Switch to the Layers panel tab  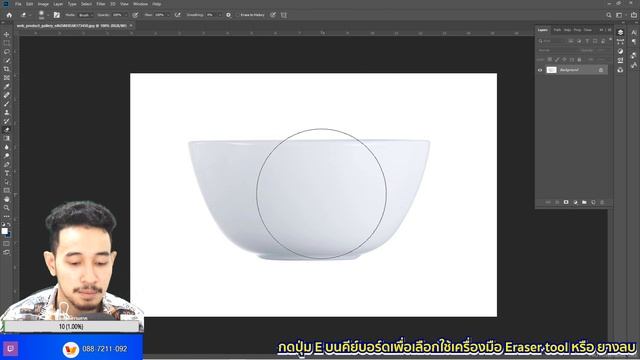pyautogui.click(x=543, y=30)
